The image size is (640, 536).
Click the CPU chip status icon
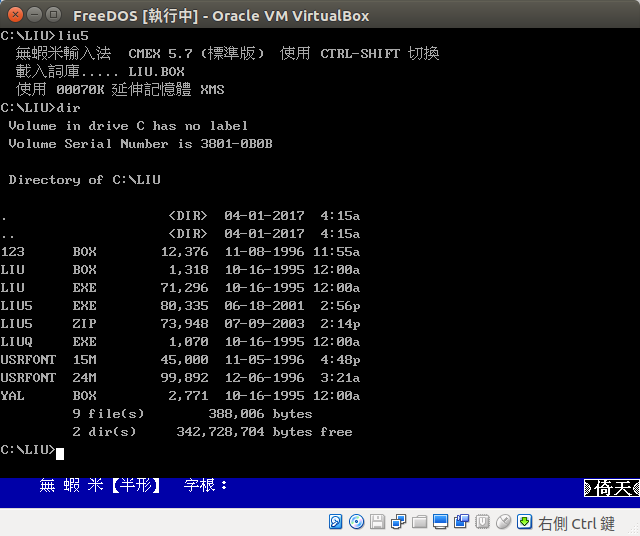482,522
